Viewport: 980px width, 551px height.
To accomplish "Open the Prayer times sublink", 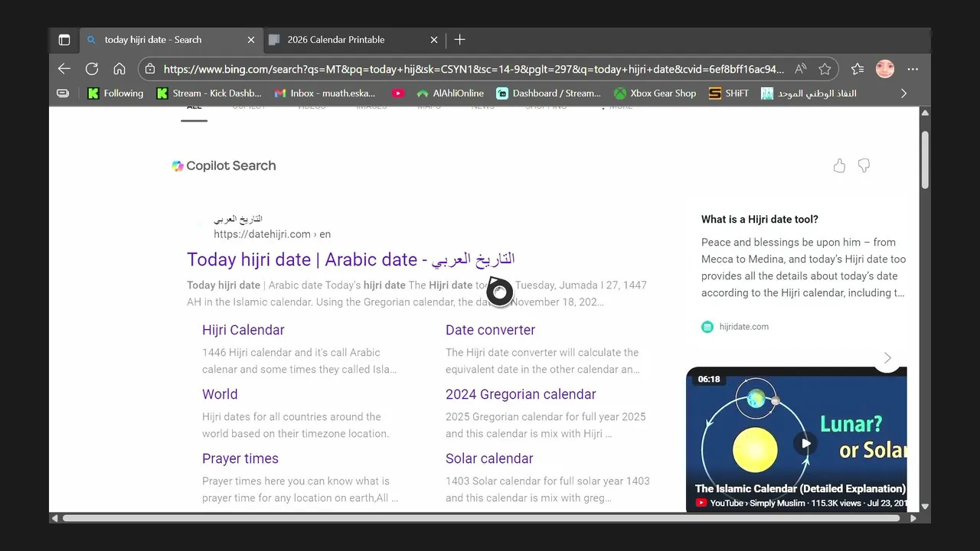I will click(240, 458).
